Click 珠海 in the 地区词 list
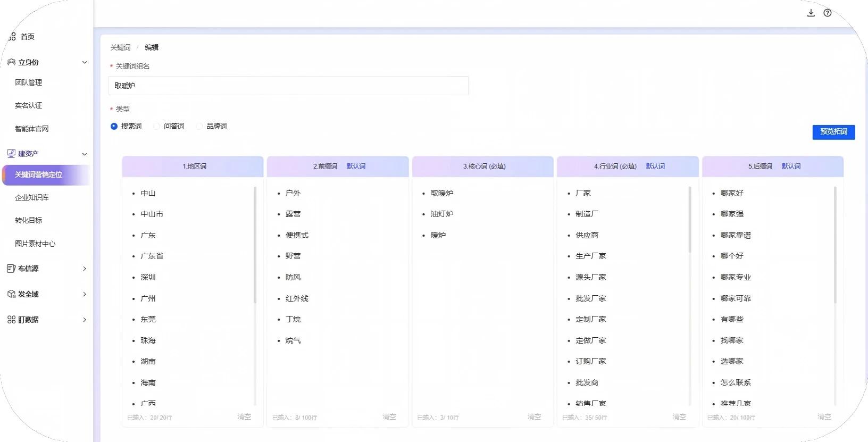The width and height of the screenshot is (868, 442). [148, 340]
